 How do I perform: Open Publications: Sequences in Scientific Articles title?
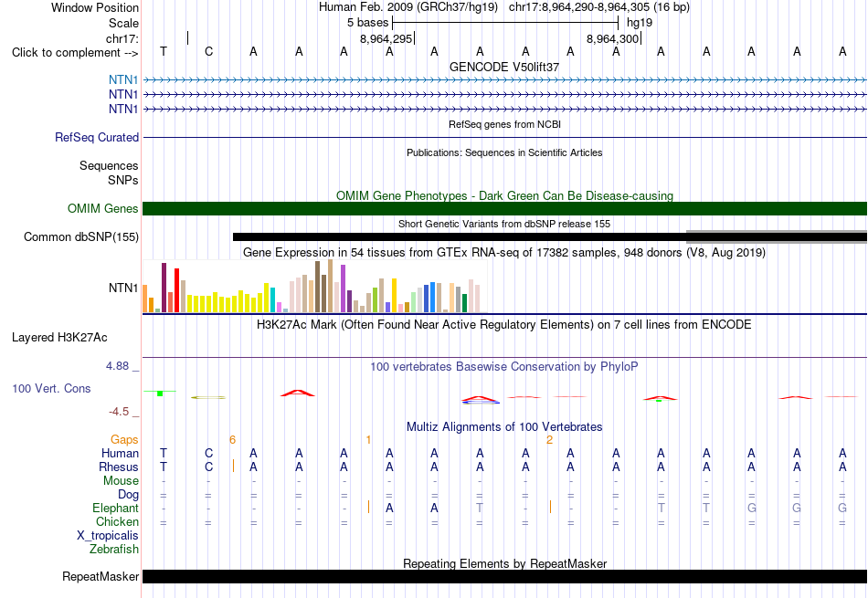(504, 152)
